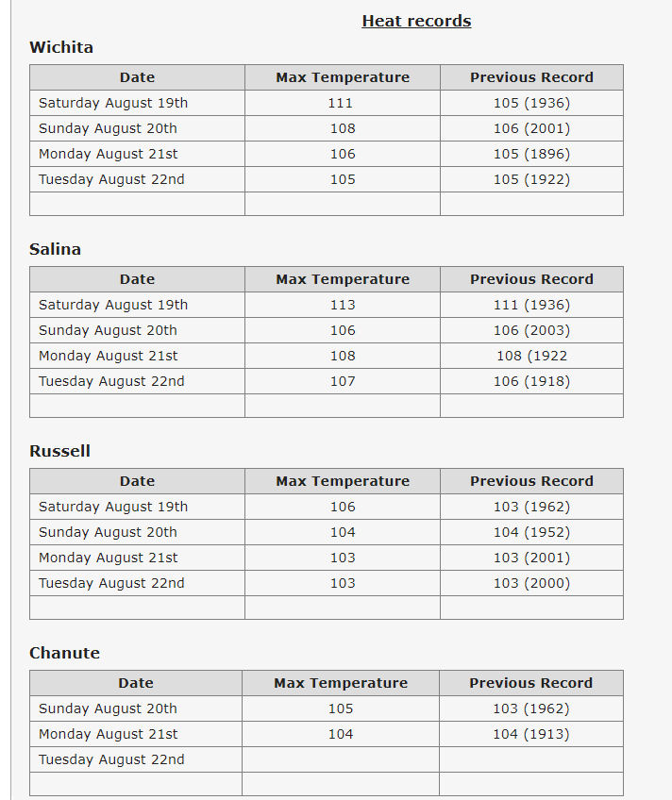This screenshot has width=672, height=800.
Task: Select Salina's 111 (1936) previous record
Action: (531, 305)
